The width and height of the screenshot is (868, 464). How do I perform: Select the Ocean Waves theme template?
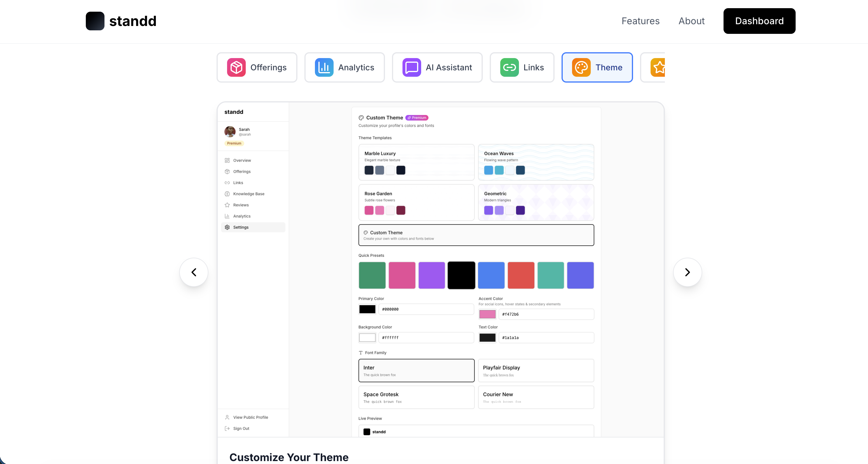pyautogui.click(x=536, y=162)
